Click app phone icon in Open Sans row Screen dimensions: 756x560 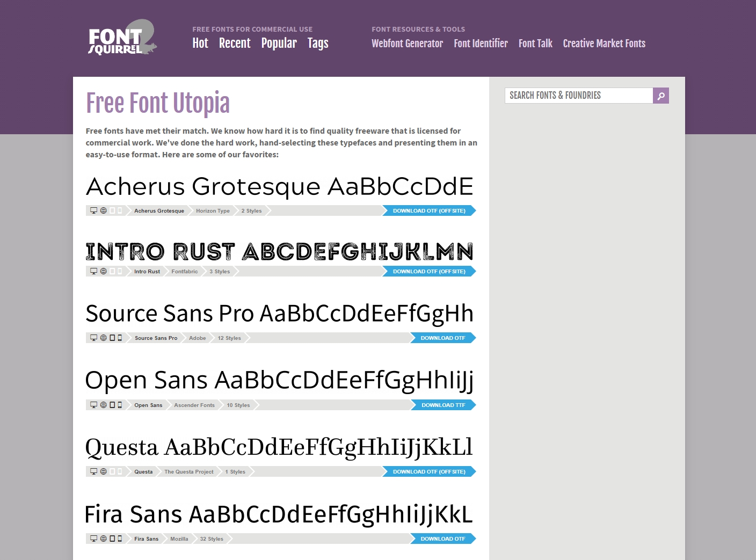120,405
